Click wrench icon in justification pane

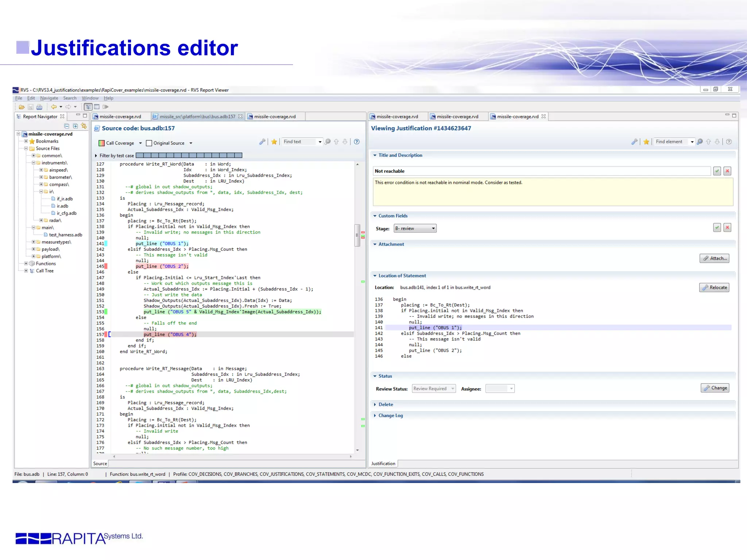pyautogui.click(x=634, y=142)
